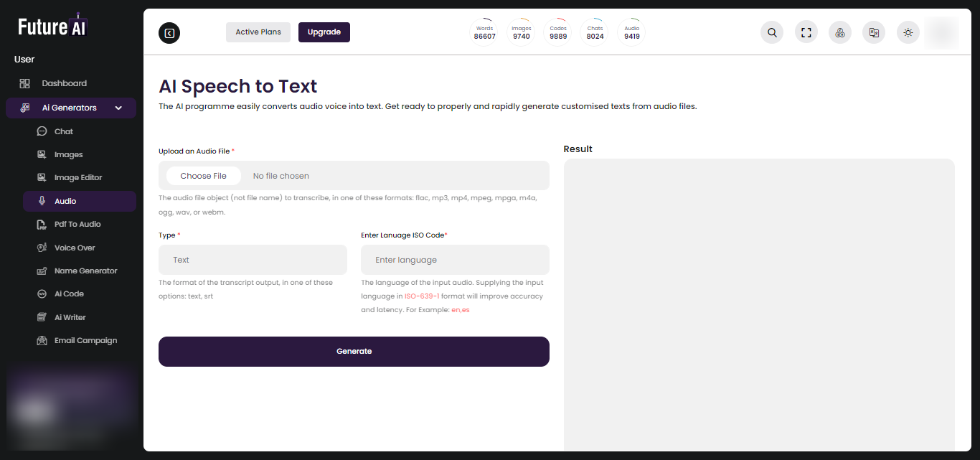Click the Ai Code sidebar icon
Viewport: 980px width, 460px height.
pyautogui.click(x=42, y=294)
